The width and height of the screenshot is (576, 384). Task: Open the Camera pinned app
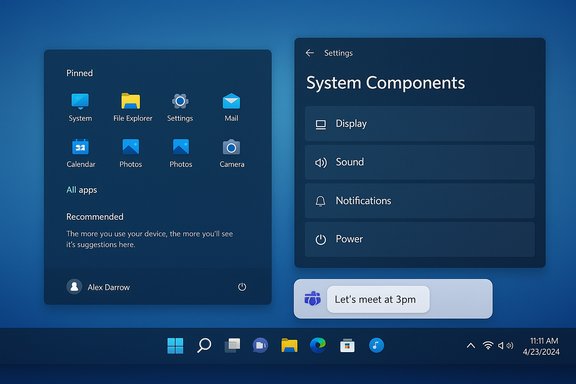pyautogui.click(x=231, y=153)
